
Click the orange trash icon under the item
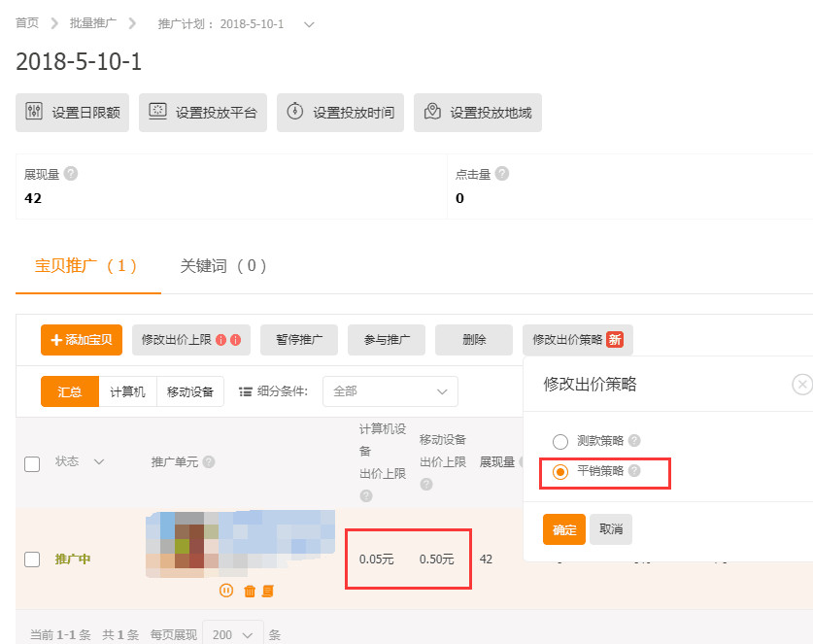coord(250,591)
